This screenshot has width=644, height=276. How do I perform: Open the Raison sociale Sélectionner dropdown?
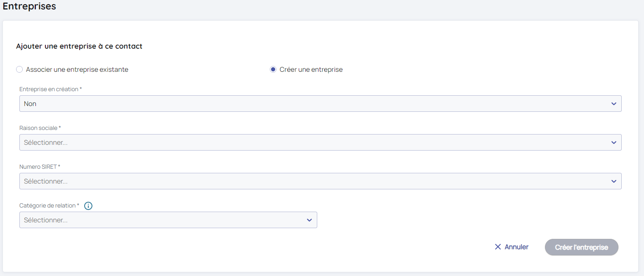(314, 143)
